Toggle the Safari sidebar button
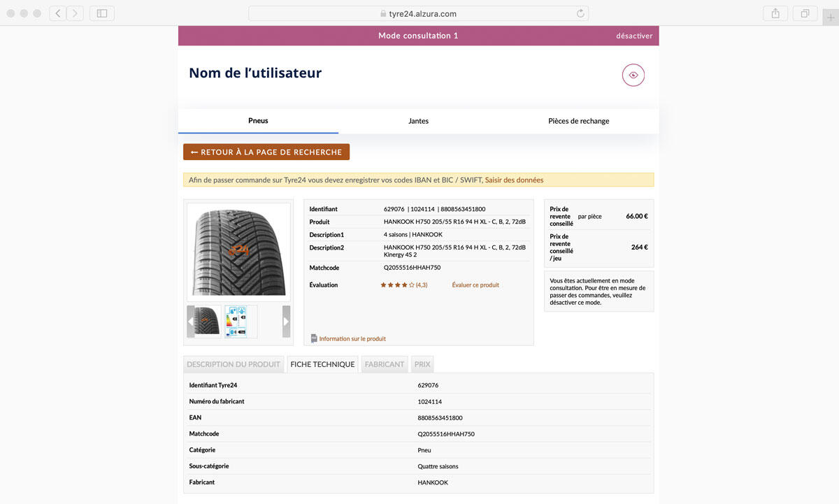The height and width of the screenshot is (504, 839). [x=102, y=13]
